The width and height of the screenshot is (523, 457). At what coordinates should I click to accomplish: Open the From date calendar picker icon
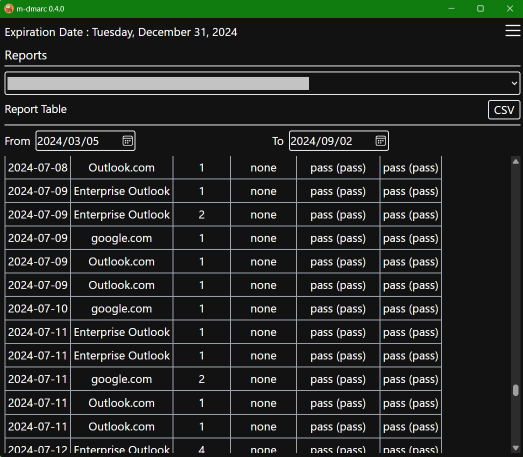127,141
